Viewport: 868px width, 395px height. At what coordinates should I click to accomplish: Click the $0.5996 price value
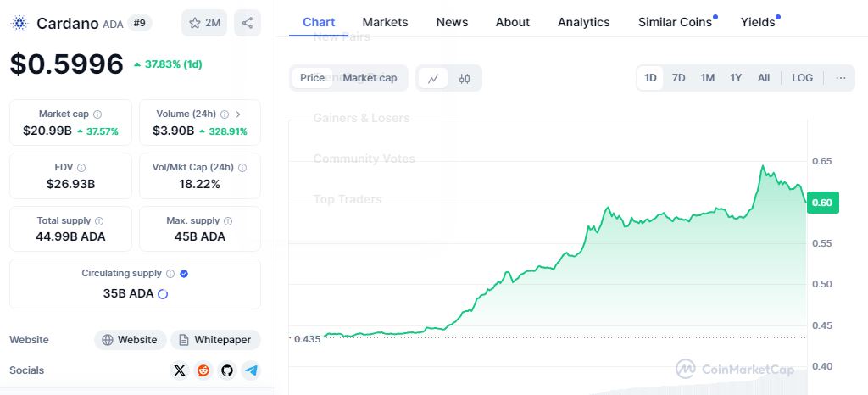pyautogui.click(x=66, y=64)
